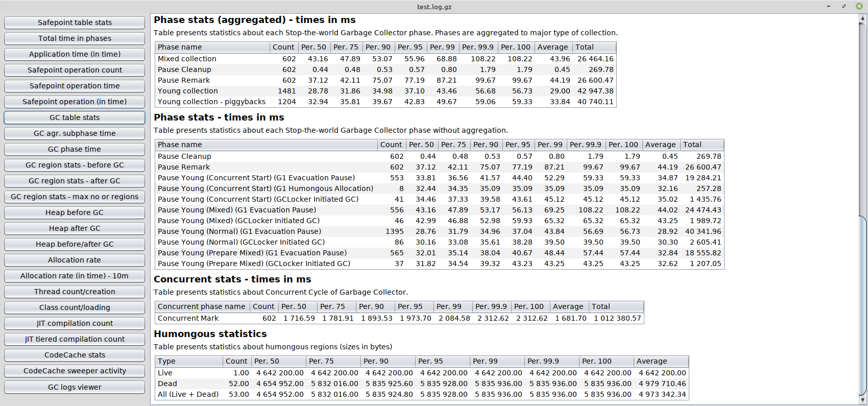
Task: Open Safepoint table stats
Action: [75, 22]
